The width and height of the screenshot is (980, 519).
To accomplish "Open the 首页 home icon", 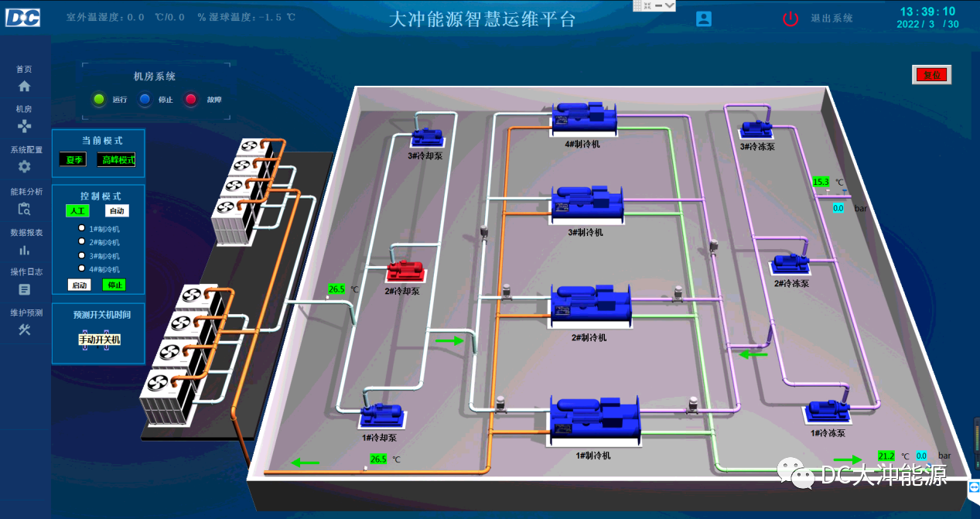I will (x=24, y=86).
